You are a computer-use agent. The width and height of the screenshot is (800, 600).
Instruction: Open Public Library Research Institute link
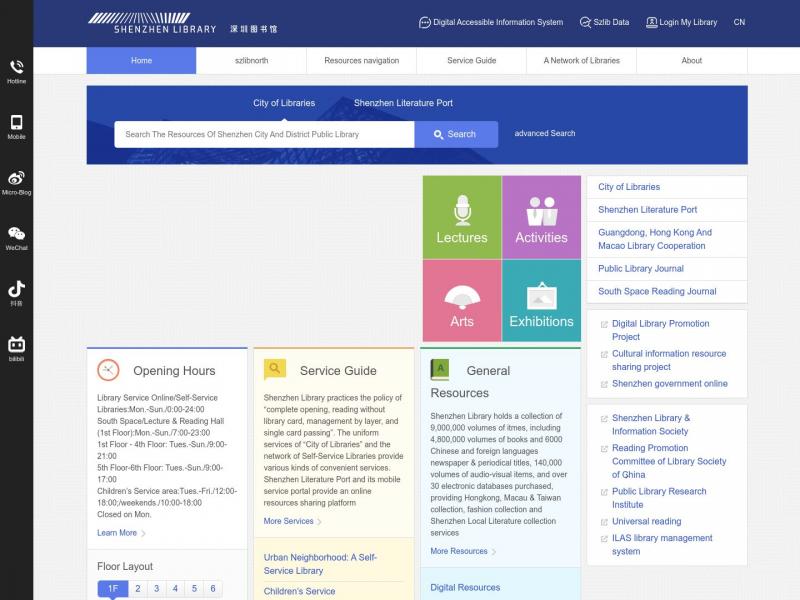[659, 498]
